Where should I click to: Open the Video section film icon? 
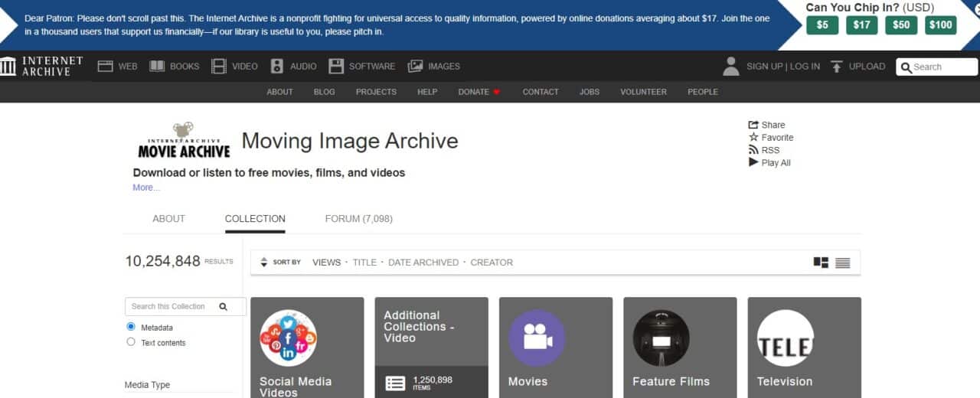click(219, 67)
